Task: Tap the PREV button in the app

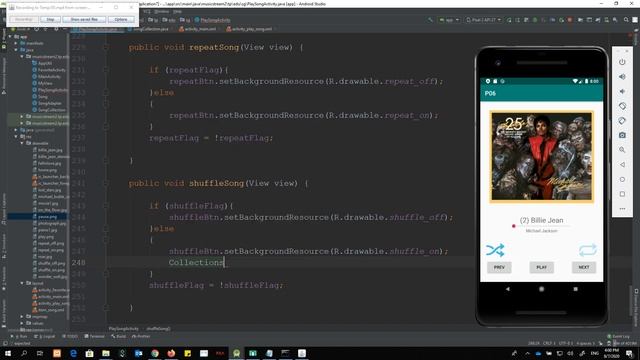Action: tap(499, 267)
